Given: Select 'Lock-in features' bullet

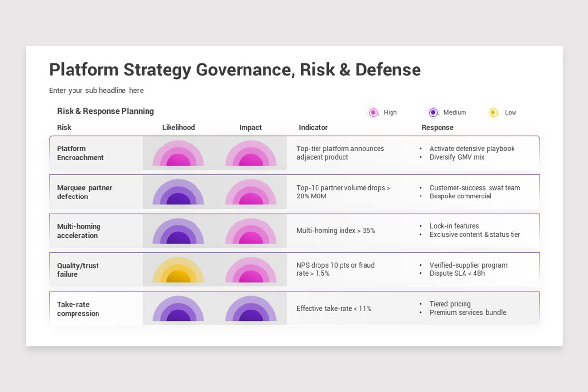Looking at the screenshot, I should (x=454, y=226).
